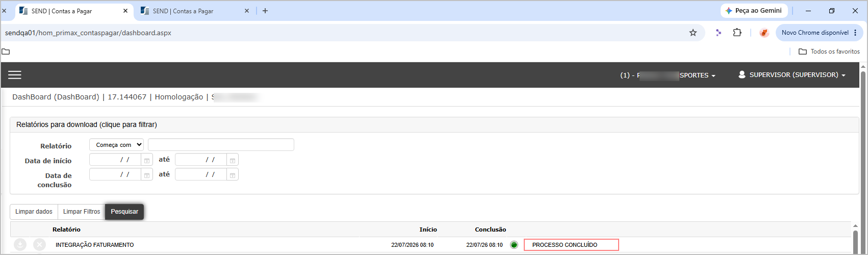Cancel the INTEGRAÇÃO FATURAMENTO report entry

pos(39,245)
